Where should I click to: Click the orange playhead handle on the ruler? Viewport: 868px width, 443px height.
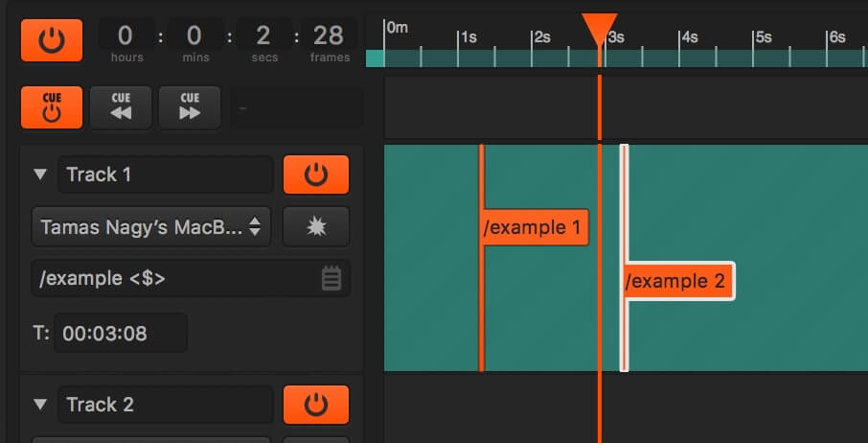tap(600, 30)
